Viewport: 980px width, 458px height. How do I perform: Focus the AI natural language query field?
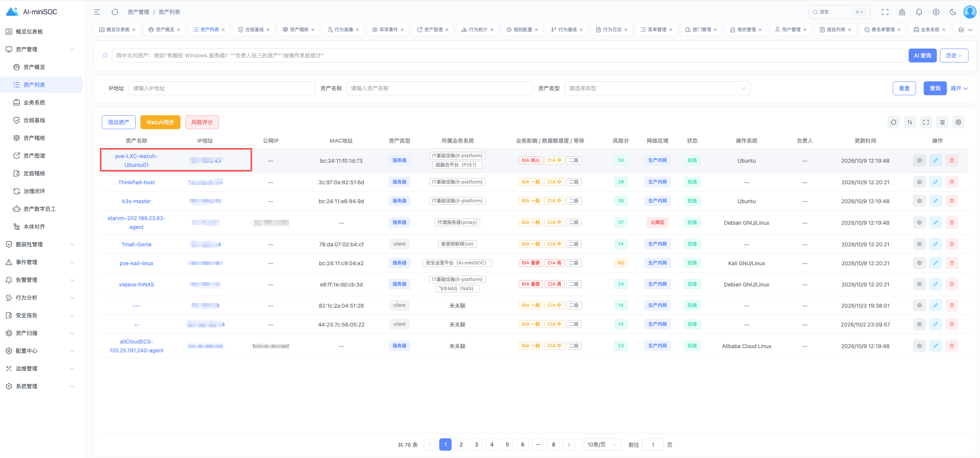508,56
